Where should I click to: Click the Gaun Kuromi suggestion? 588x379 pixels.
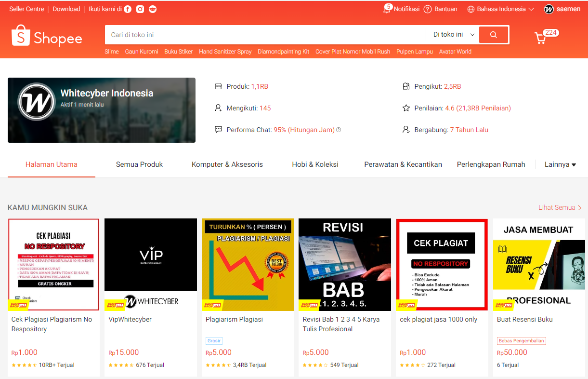click(142, 52)
